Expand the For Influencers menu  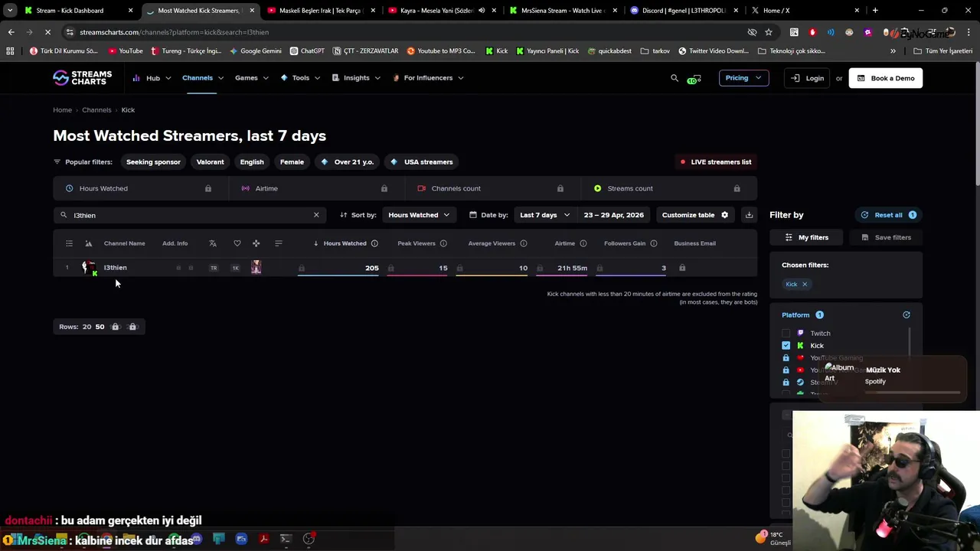(427, 78)
